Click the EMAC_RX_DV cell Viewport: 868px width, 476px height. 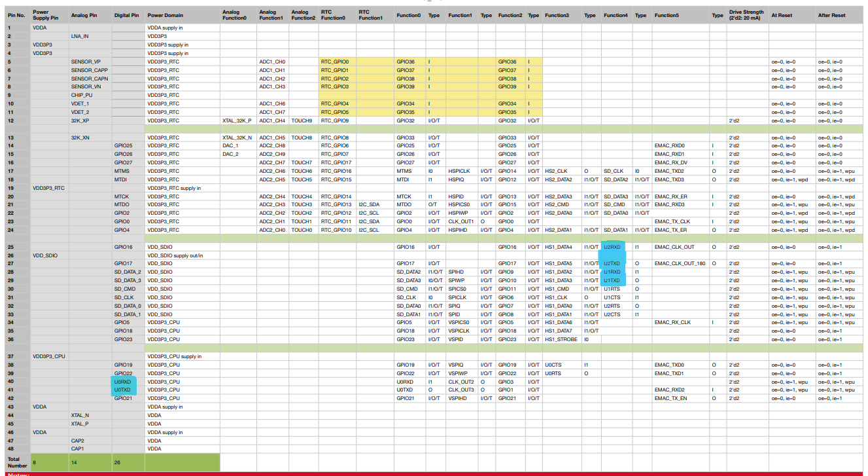pyautogui.click(x=681, y=162)
